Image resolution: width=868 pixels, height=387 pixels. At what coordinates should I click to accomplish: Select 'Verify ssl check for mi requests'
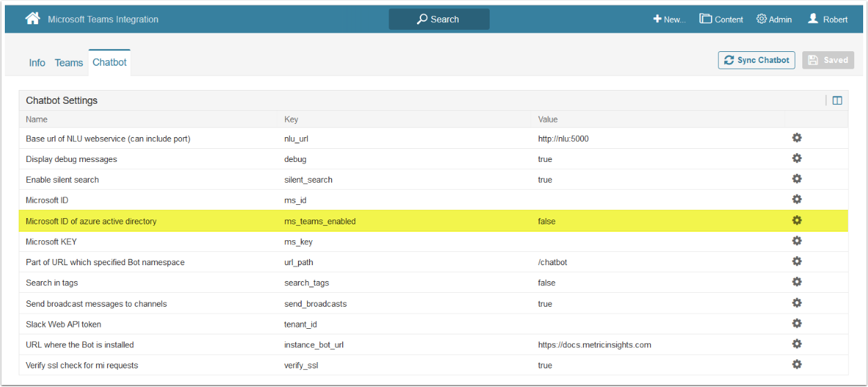[x=82, y=365]
